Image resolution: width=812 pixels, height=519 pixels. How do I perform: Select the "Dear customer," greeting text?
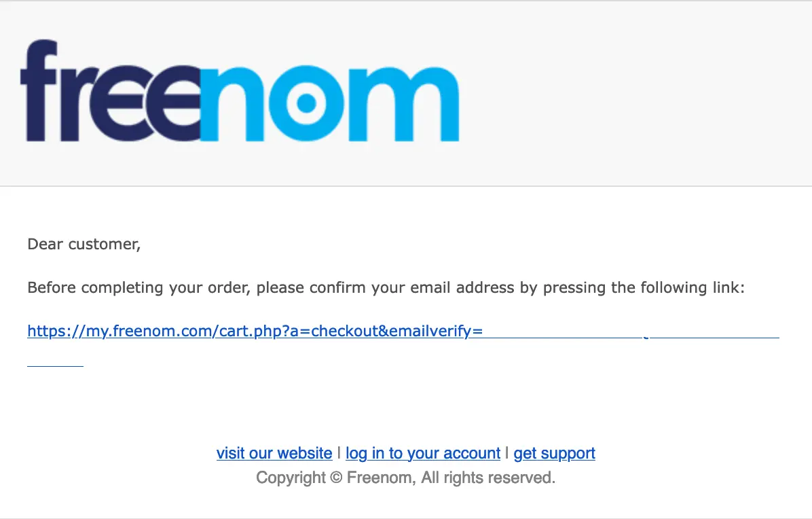coord(84,244)
